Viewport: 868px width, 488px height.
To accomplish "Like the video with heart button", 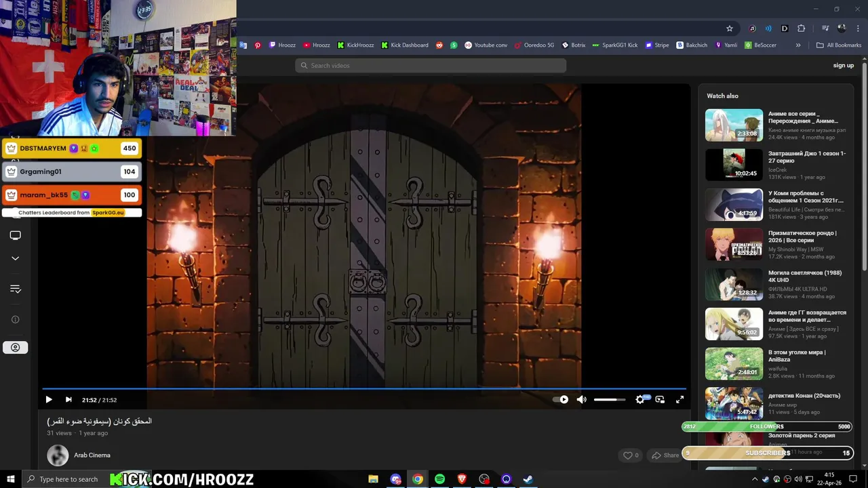I will 631,455.
